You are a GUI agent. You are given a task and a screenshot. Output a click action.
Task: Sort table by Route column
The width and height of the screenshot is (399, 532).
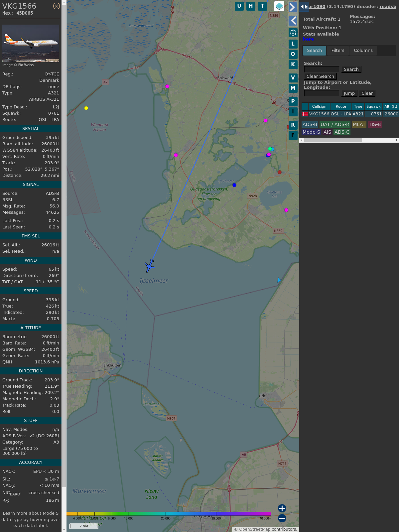pyautogui.click(x=341, y=106)
